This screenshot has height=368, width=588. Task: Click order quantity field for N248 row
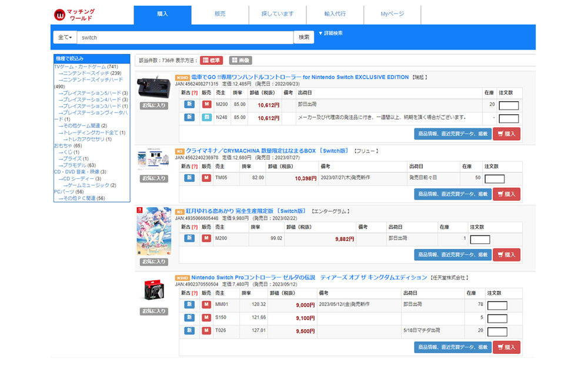509,119
